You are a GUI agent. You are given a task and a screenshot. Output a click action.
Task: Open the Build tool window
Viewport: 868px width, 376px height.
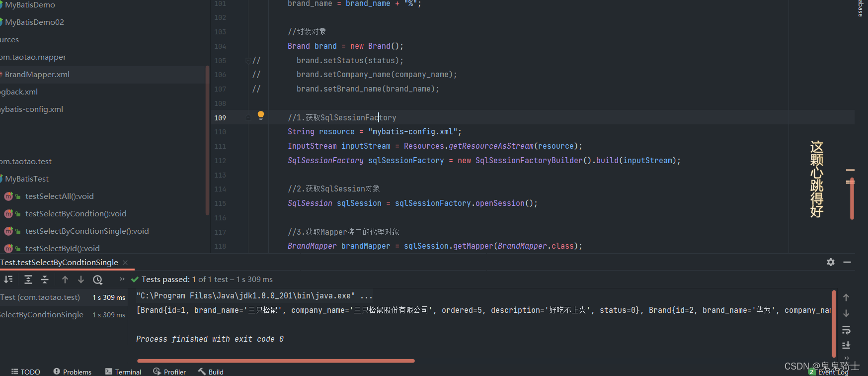coord(211,372)
